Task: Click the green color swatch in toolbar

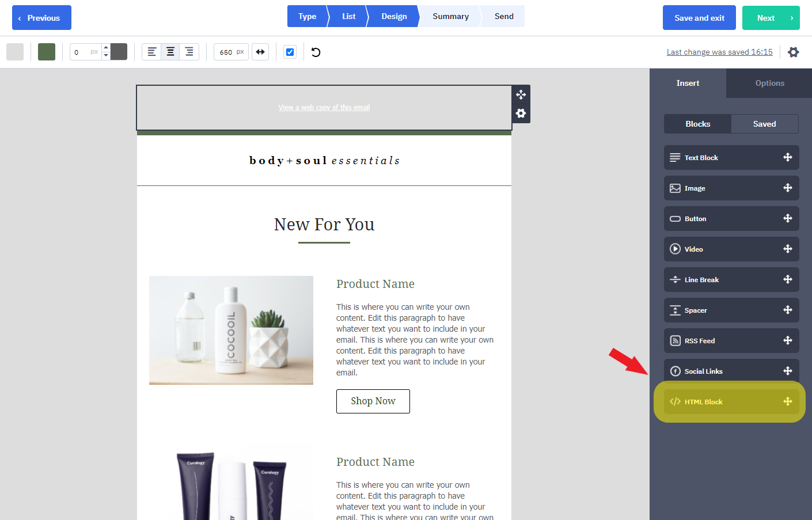Action: coord(47,52)
